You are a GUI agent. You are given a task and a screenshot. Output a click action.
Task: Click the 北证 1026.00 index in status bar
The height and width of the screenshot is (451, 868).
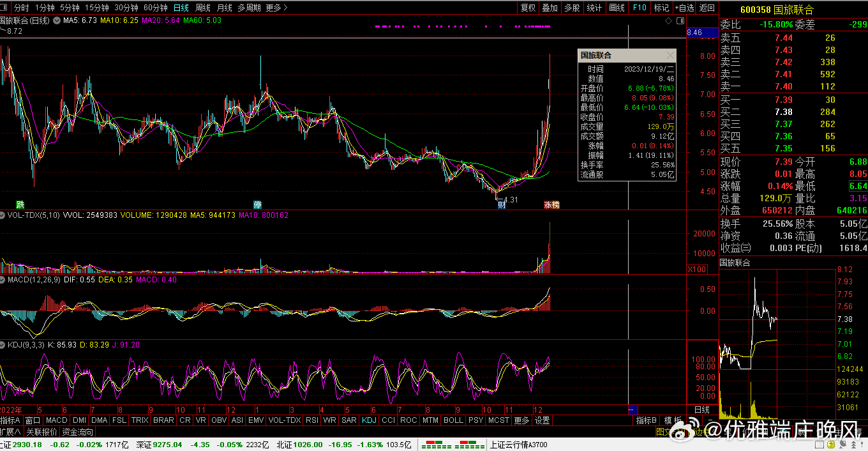click(x=300, y=445)
